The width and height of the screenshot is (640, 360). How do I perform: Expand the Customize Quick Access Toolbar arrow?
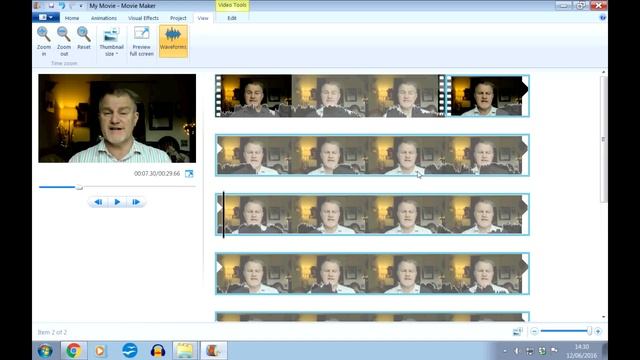pos(81,6)
